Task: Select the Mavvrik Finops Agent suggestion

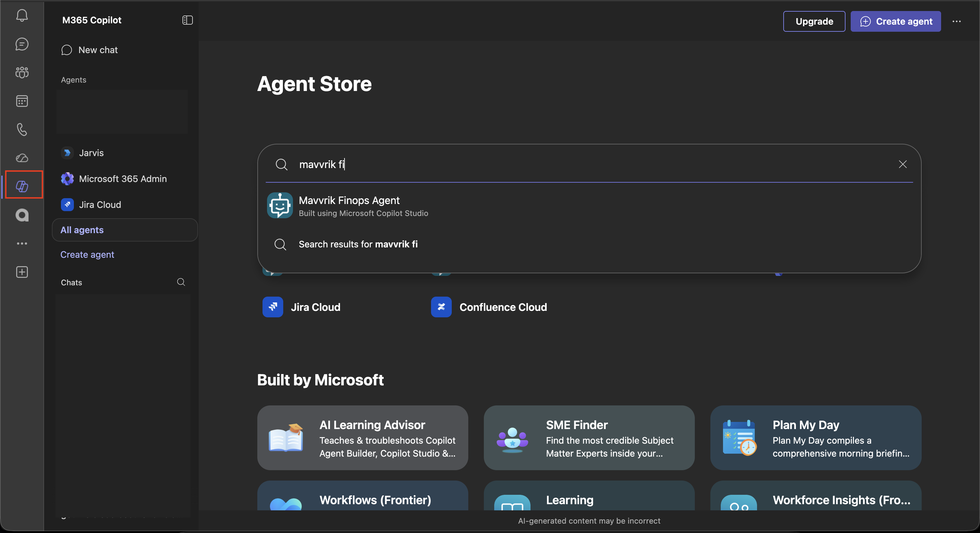Action: coord(589,206)
